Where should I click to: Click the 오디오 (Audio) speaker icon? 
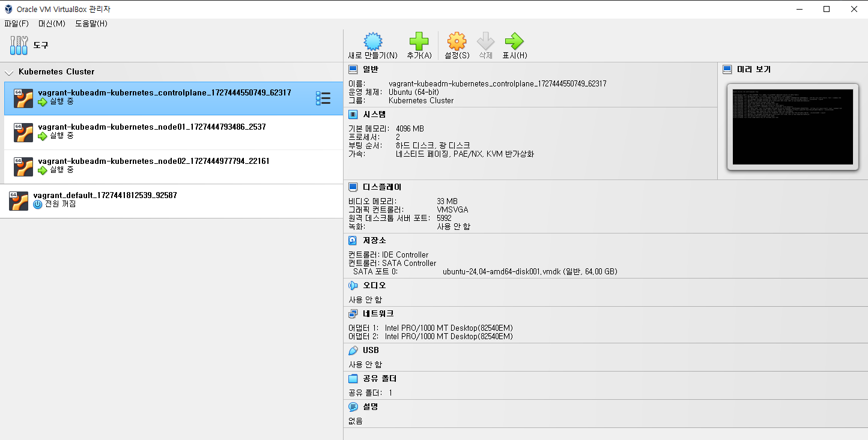click(353, 286)
